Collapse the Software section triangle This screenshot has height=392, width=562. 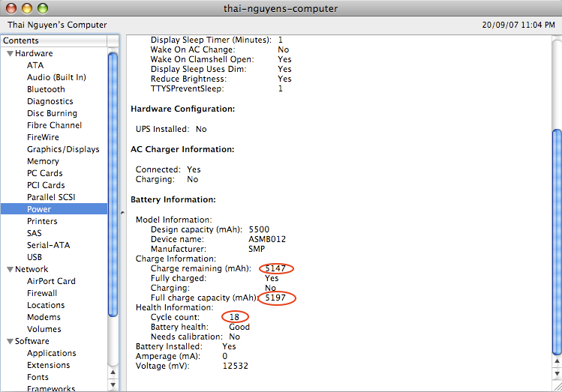point(10,342)
